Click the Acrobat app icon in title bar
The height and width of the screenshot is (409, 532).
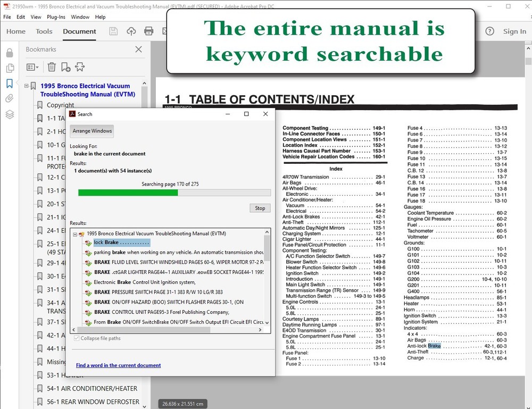[x=7, y=6]
